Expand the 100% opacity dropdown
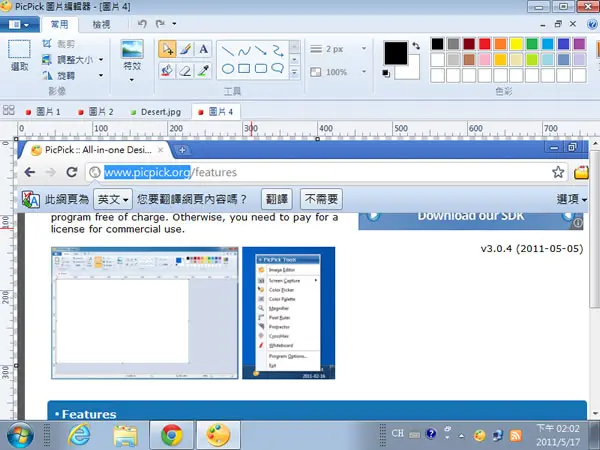 [x=364, y=72]
